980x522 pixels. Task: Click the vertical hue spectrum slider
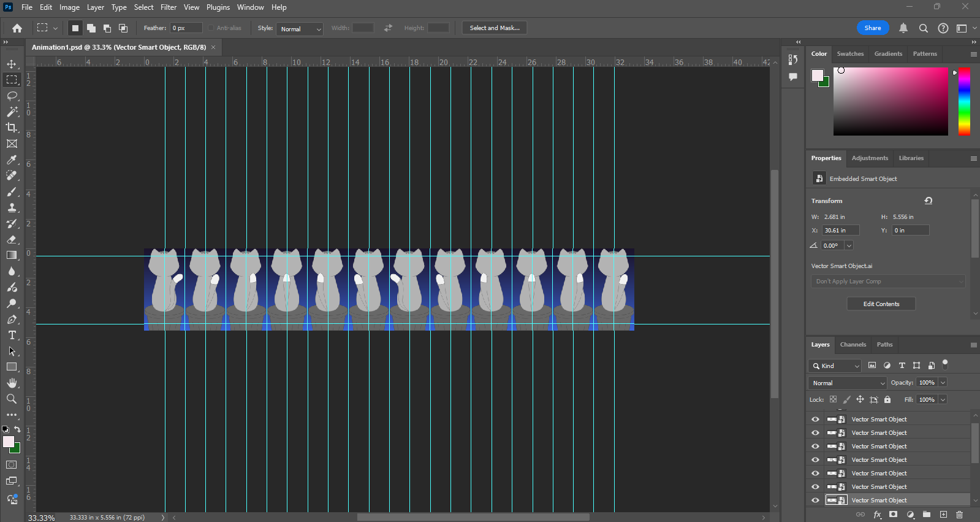(x=964, y=101)
